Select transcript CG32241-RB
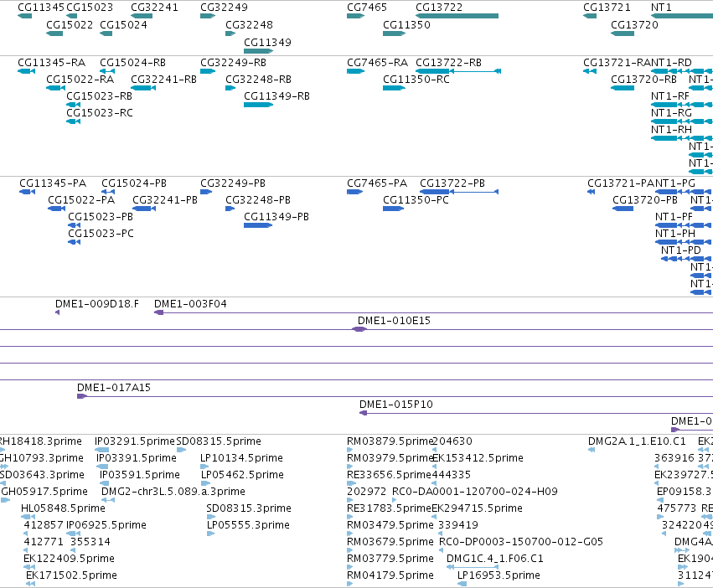713x588 pixels. pyautogui.click(x=143, y=88)
